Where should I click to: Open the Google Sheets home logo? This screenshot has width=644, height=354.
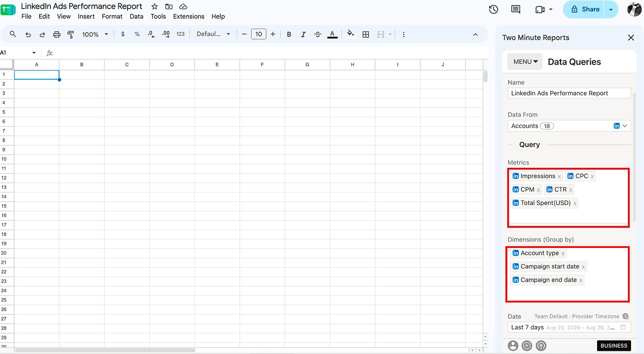8,10
